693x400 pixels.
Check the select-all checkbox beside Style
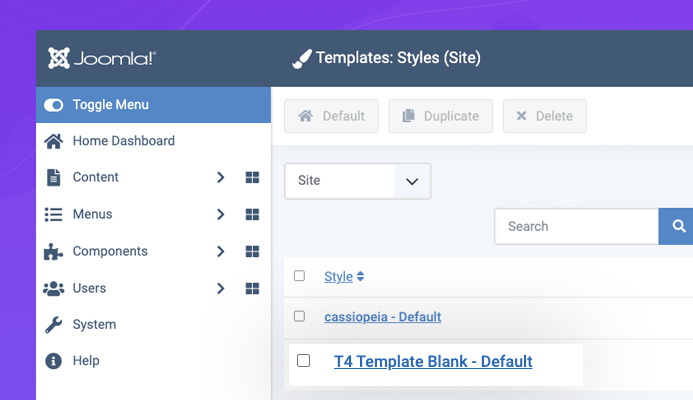[x=299, y=276]
